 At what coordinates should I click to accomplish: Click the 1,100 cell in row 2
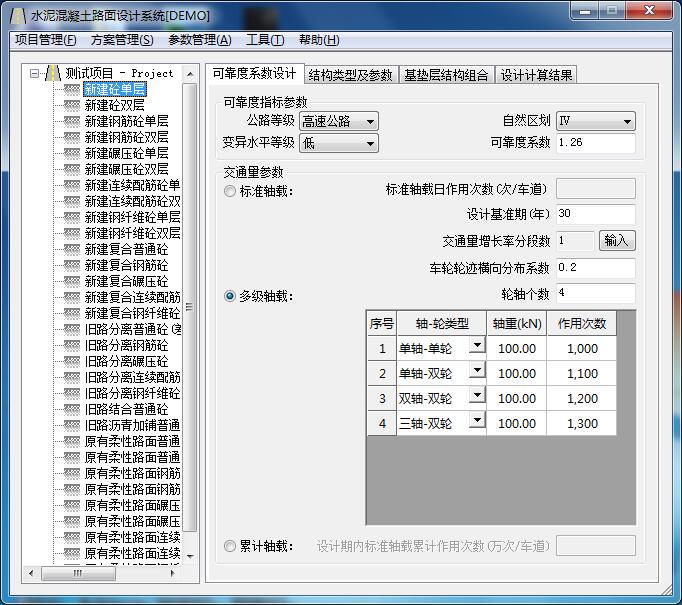point(582,373)
